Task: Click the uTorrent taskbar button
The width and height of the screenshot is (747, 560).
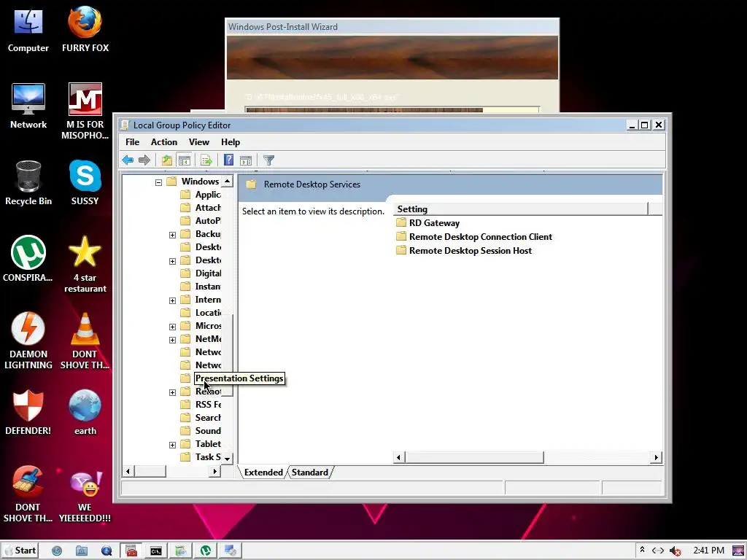Action: 205,551
